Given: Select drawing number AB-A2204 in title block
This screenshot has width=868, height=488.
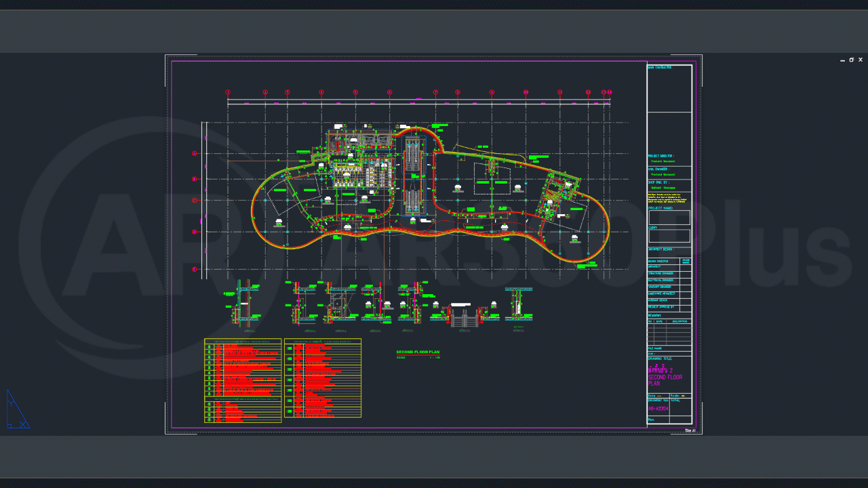Looking at the screenshot, I should pos(658,409).
